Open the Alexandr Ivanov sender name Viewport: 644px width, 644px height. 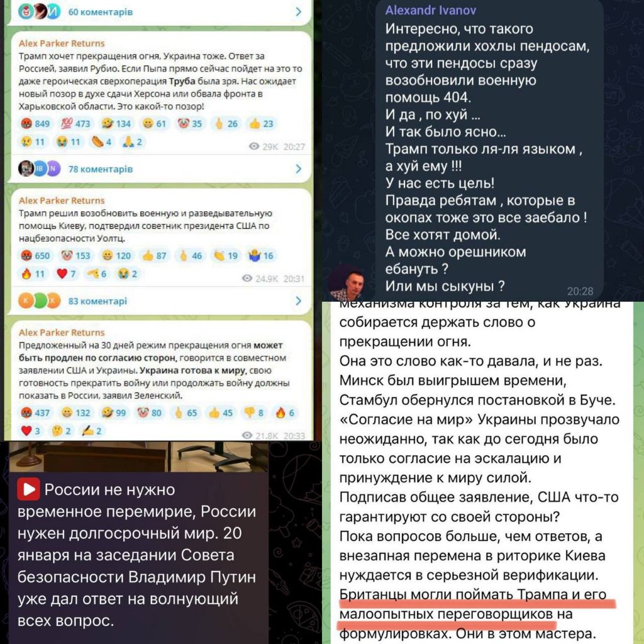pos(430,10)
